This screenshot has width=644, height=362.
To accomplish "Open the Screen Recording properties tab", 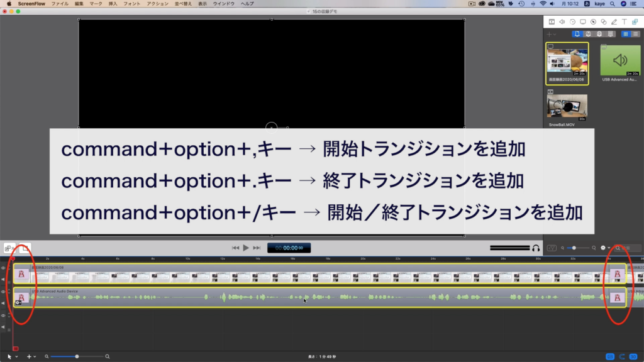I will pos(583,21).
